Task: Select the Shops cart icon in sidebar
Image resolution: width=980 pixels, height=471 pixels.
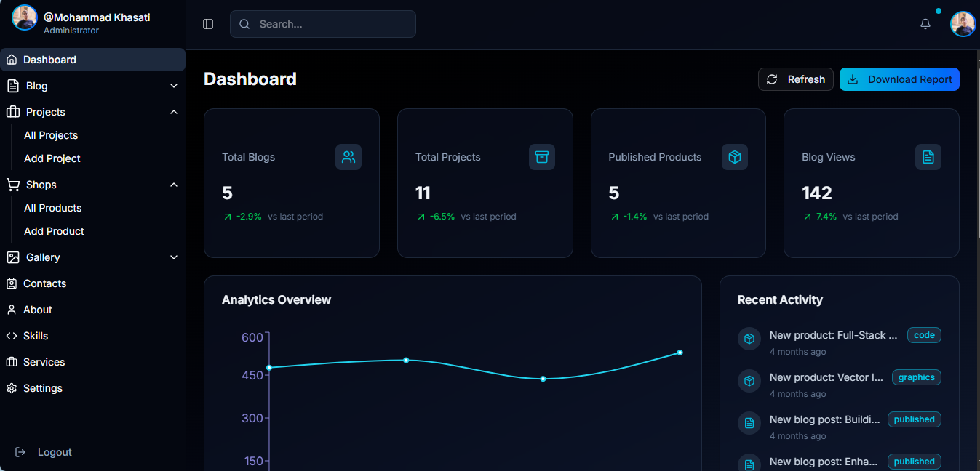Action: 12,185
